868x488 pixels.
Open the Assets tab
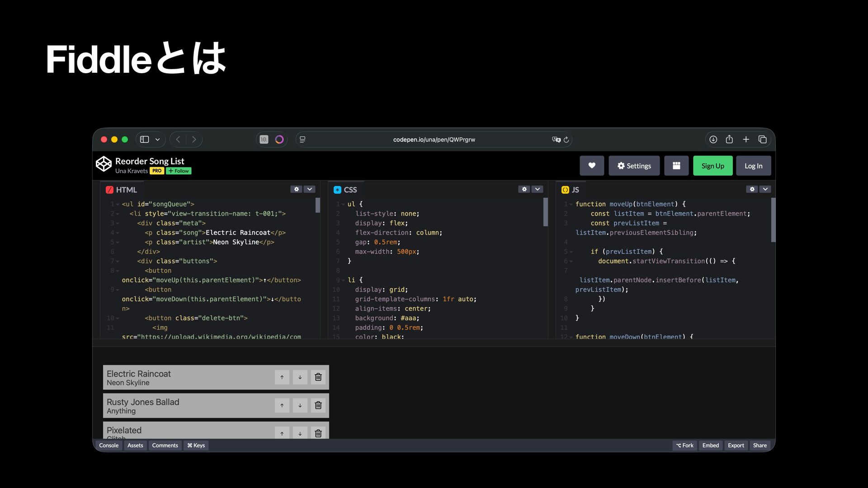(x=135, y=446)
